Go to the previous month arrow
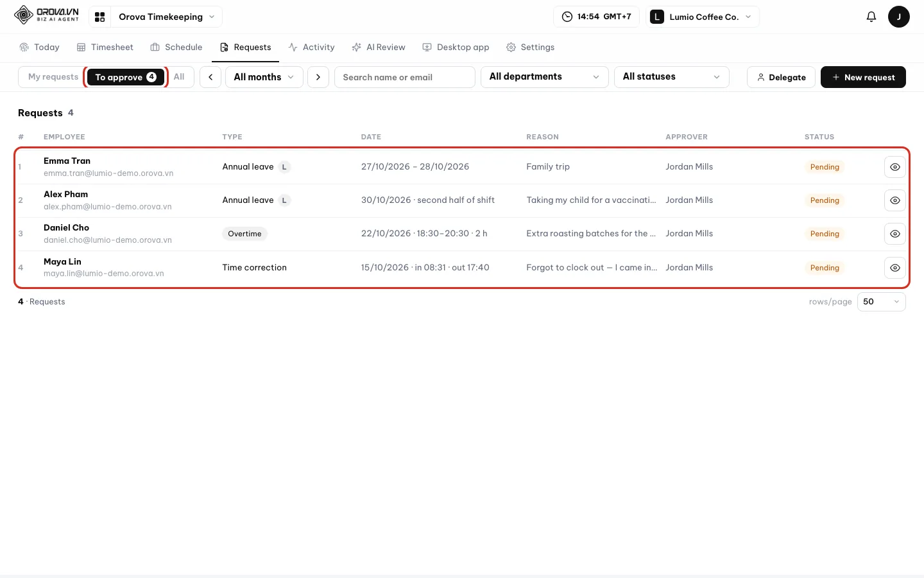 pyautogui.click(x=210, y=77)
